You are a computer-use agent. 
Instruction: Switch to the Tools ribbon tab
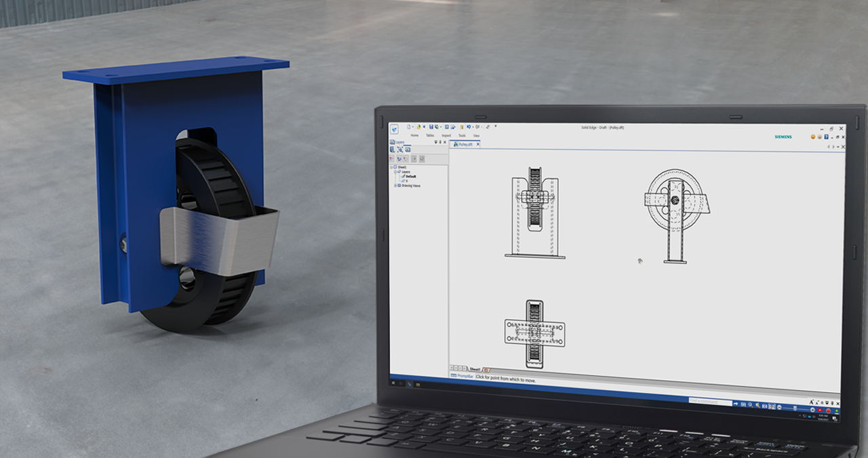462,136
